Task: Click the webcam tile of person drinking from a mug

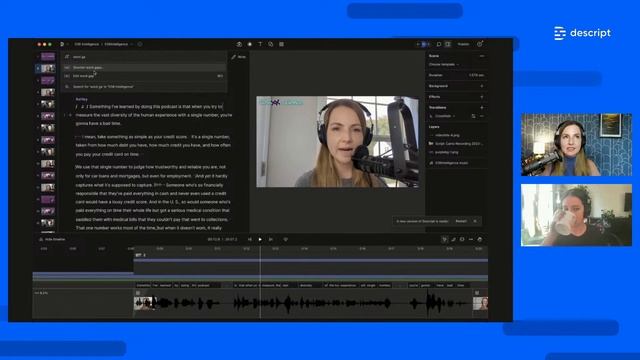Action: [576, 215]
